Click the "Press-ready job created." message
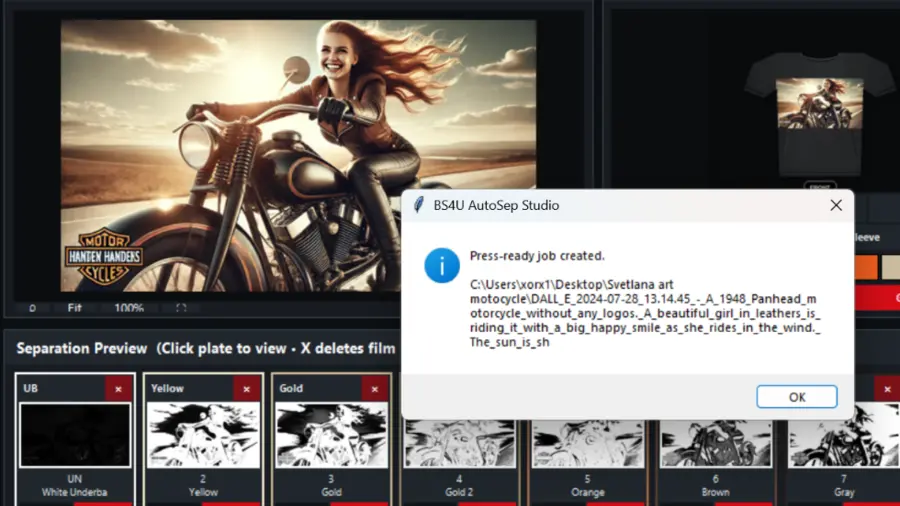Image resolution: width=900 pixels, height=506 pixels. click(537, 256)
